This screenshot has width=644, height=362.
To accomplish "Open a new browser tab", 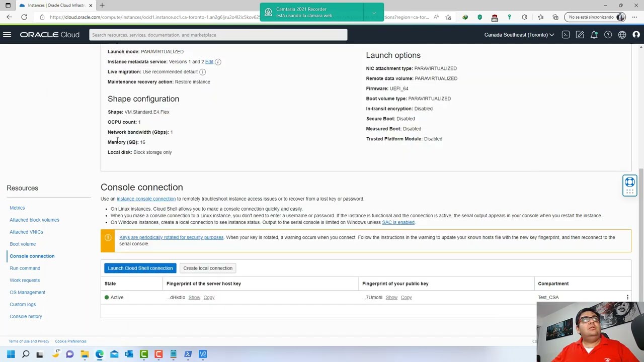I will tap(102, 5).
